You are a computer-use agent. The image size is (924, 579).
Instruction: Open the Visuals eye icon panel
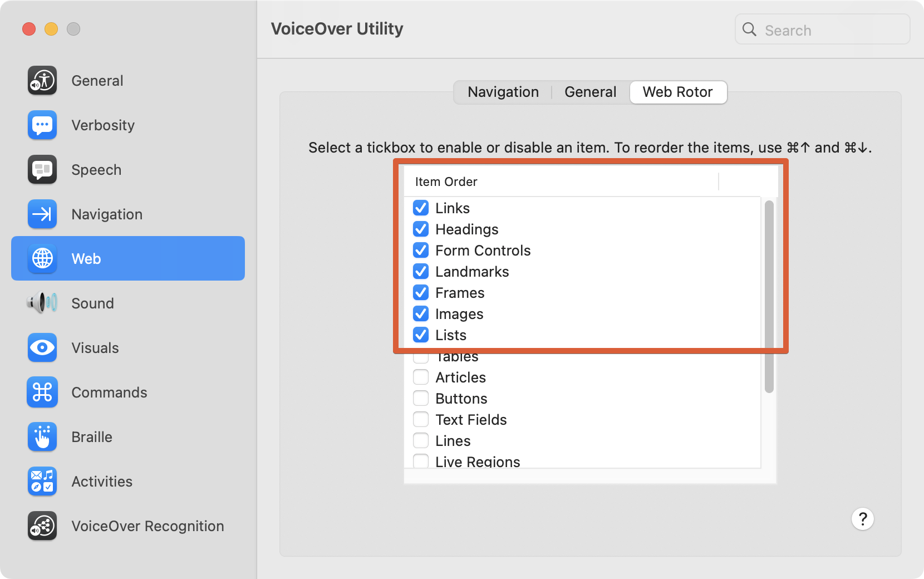pyautogui.click(x=42, y=348)
